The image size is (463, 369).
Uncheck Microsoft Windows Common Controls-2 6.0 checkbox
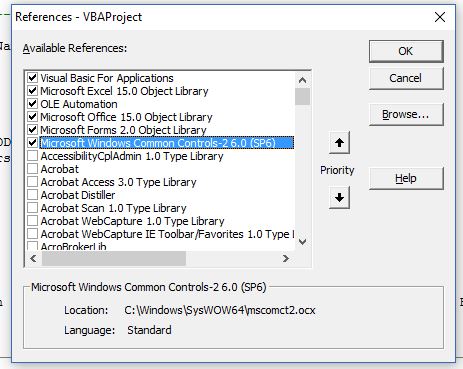click(32, 143)
